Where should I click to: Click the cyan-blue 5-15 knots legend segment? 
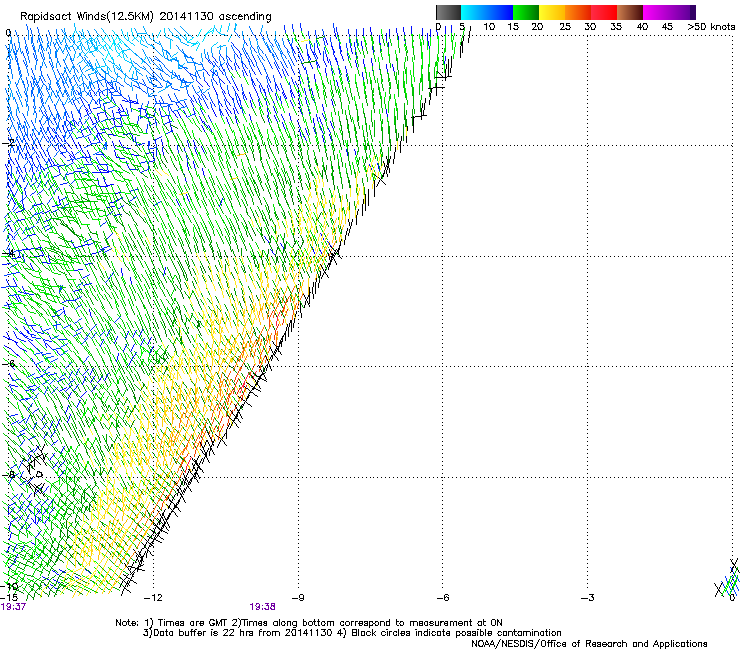487,12
